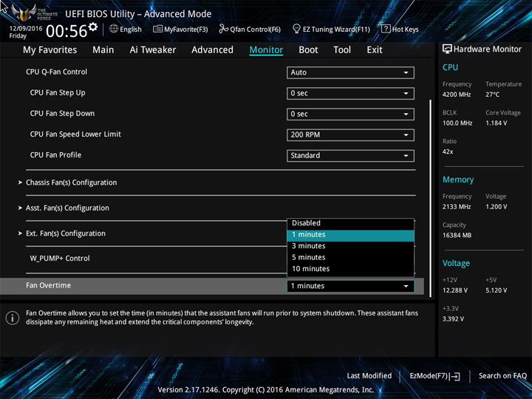This screenshot has width=532, height=399.
Task: Click +5V reading 5.120 V
Action: pyautogui.click(x=497, y=290)
